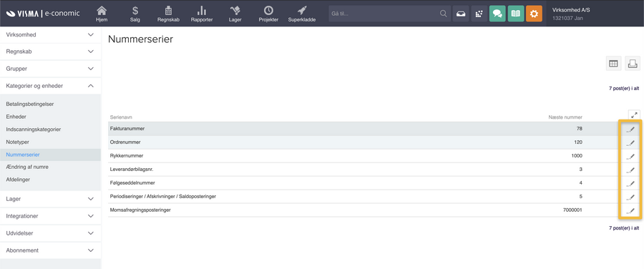Click the next number value 78
Screen dimensions: 644x269
580,129
